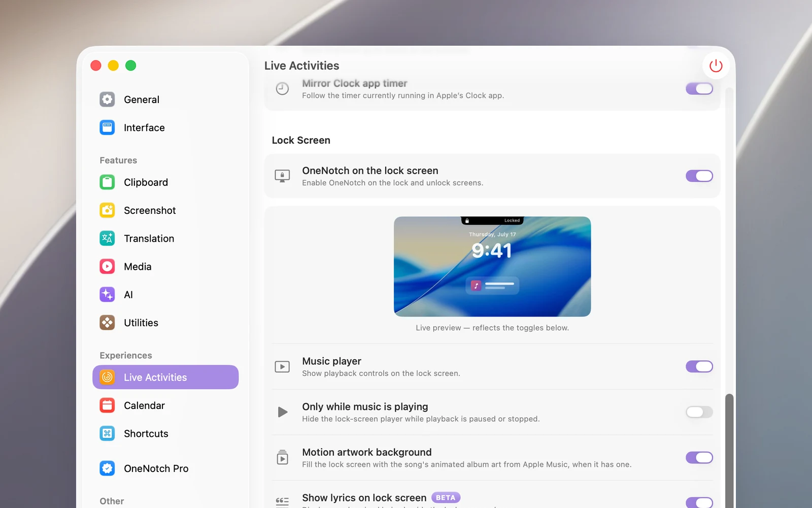Viewport: 812px width, 508px height.
Task: Toggle Show lyrics on lock screen switch
Action: (x=699, y=502)
